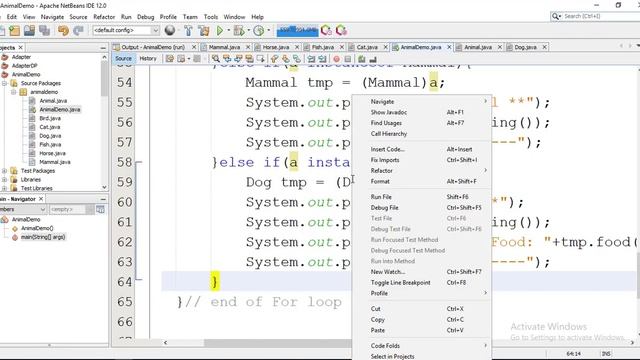Click the Navigator filter icon beside empty combo

(100, 209)
